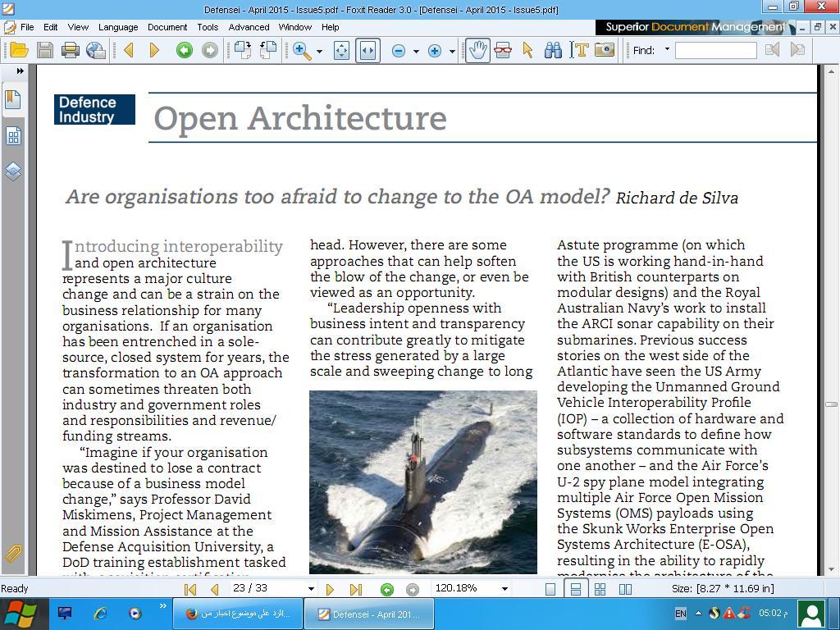Viewport: 840px width, 630px height.
Task: Click the Zoom In plus button
Action: 435,51
